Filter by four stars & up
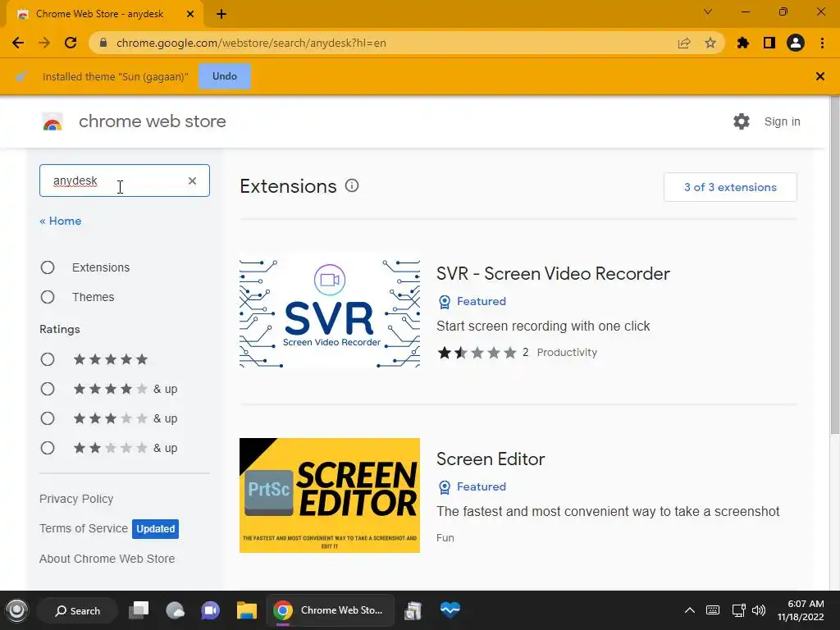Image resolution: width=840 pixels, height=630 pixels. click(x=48, y=389)
